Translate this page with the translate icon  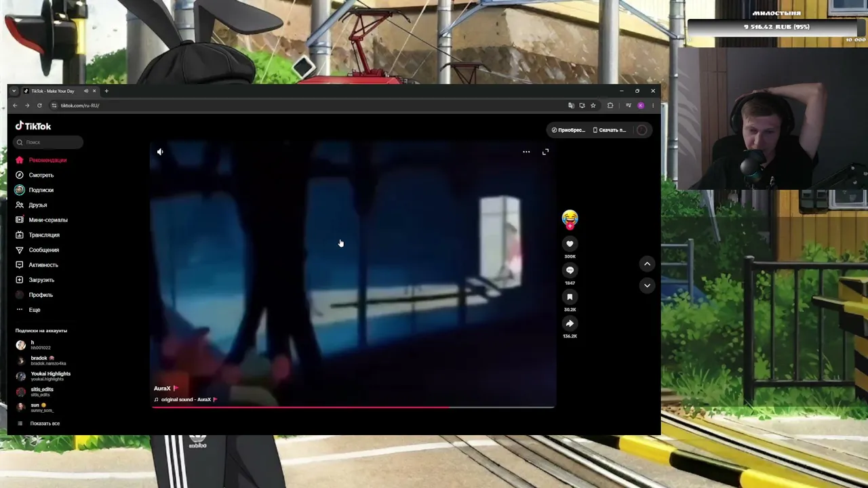tap(571, 106)
